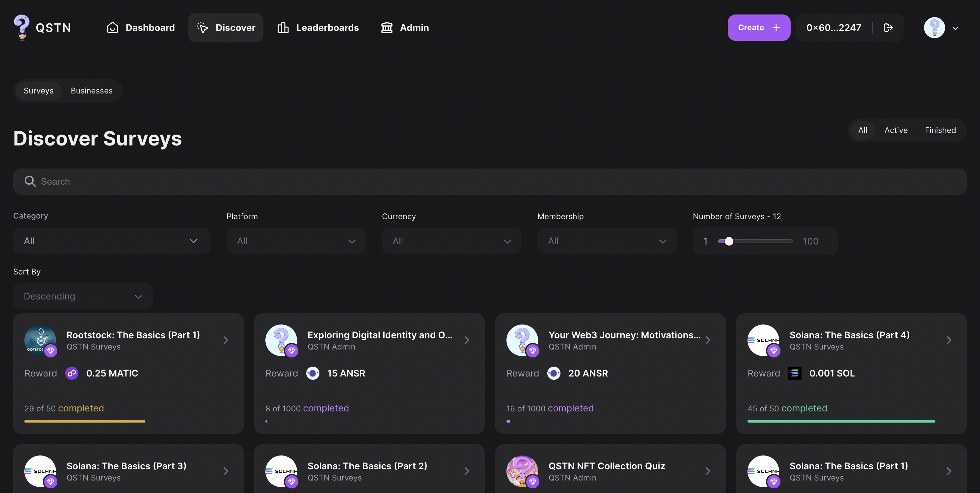The height and width of the screenshot is (493, 980).
Task: Show only Active surveys
Action: tap(896, 130)
